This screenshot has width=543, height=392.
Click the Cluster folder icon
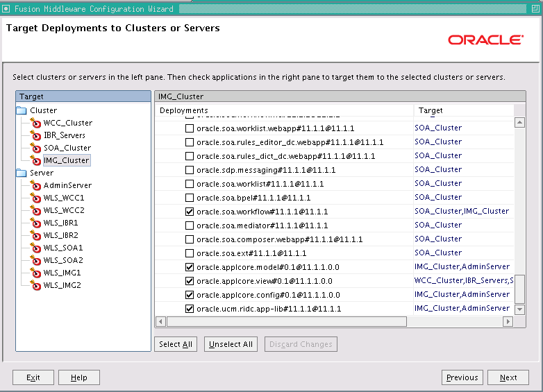tap(22, 110)
